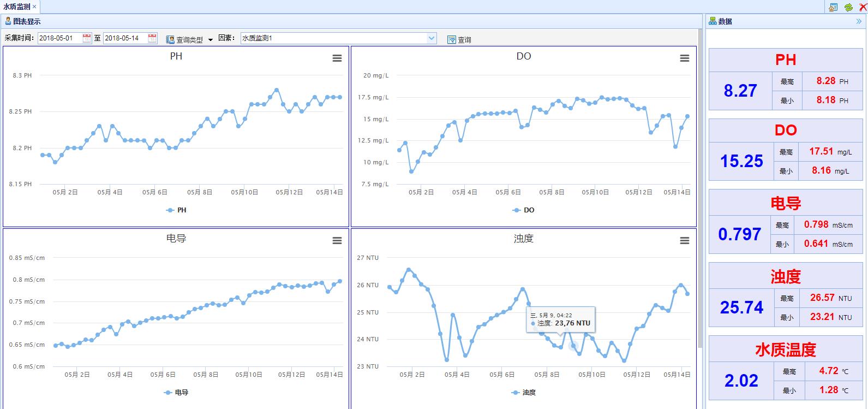Click the 查询 search button
This screenshot has height=409, width=868.
point(459,39)
